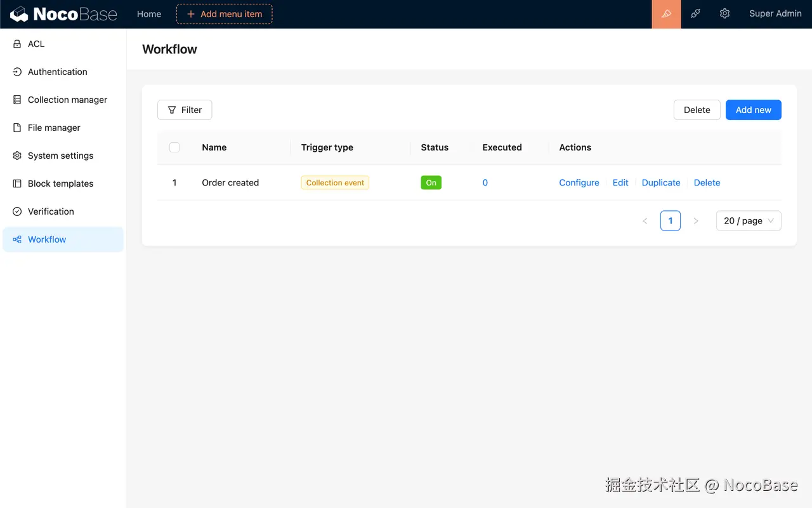Click Duplicate link for Order created
812x508 pixels.
(x=661, y=183)
